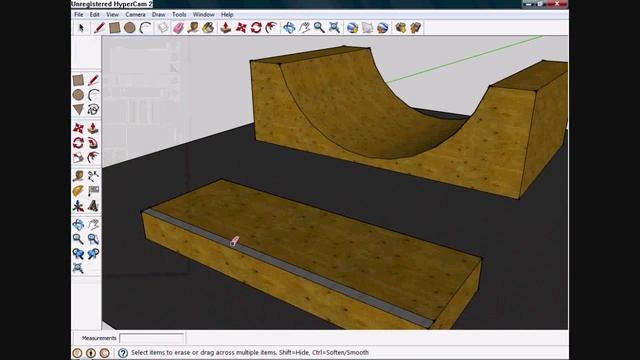The height and width of the screenshot is (360, 640).
Task: Click the Rotate tool in the top toolbar
Action: [x=256, y=28]
